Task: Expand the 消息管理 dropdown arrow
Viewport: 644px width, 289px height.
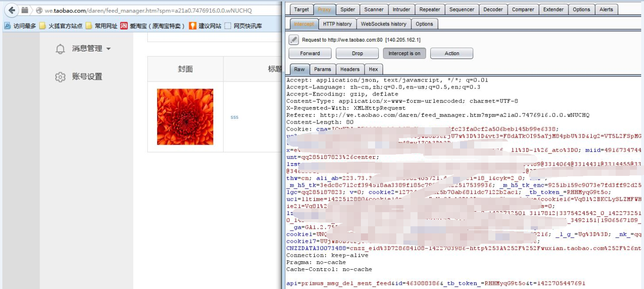Action: click(x=109, y=49)
